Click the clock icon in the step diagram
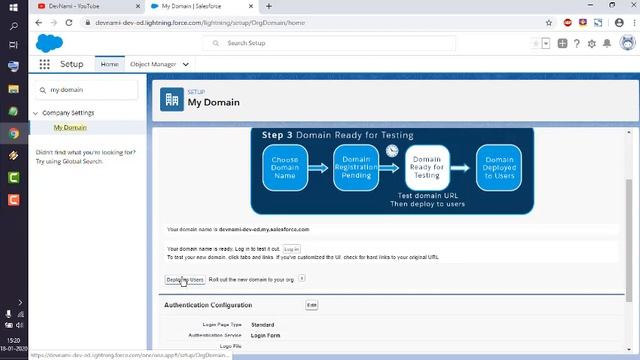The height and width of the screenshot is (360, 640). click(392, 151)
